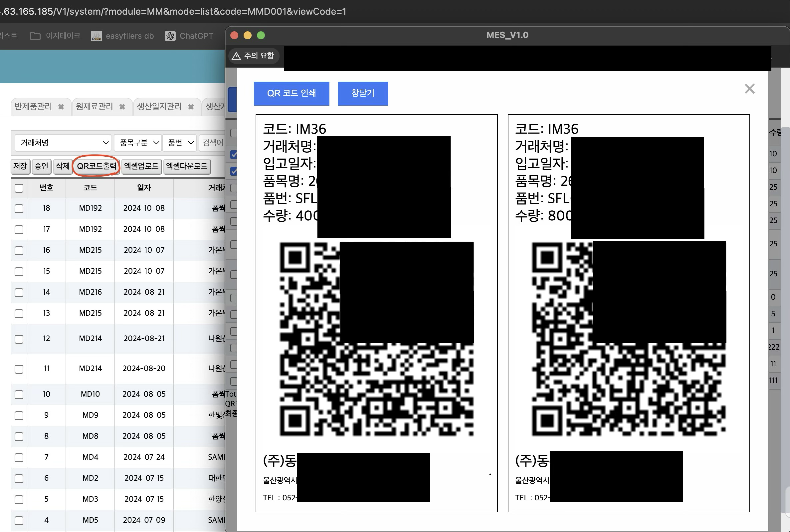Click the QR 코드 인쇄 button

tap(291, 93)
